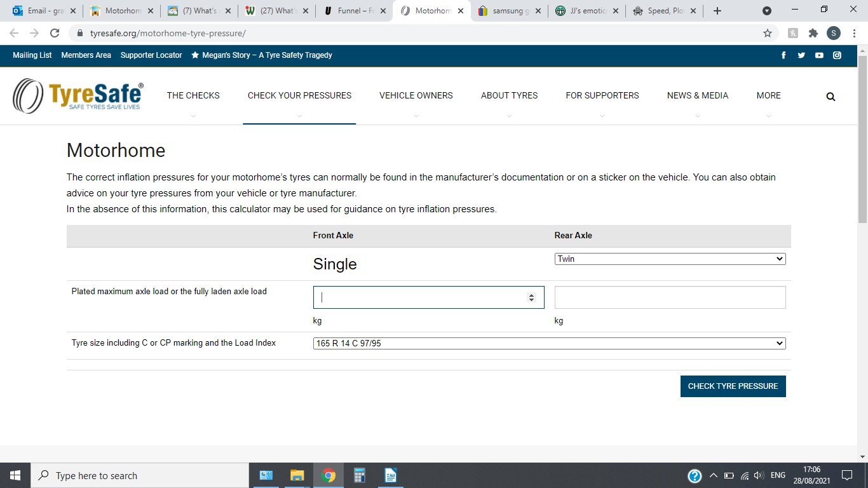Click the Rear Axle column header
The height and width of the screenshot is (488, 868).
point(573,235)
